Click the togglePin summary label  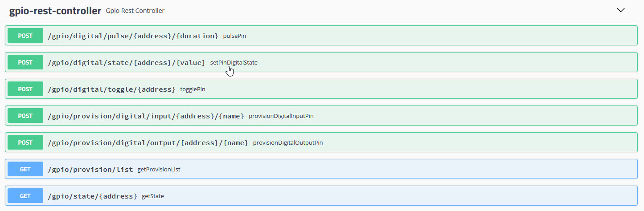tap(193, 89)
